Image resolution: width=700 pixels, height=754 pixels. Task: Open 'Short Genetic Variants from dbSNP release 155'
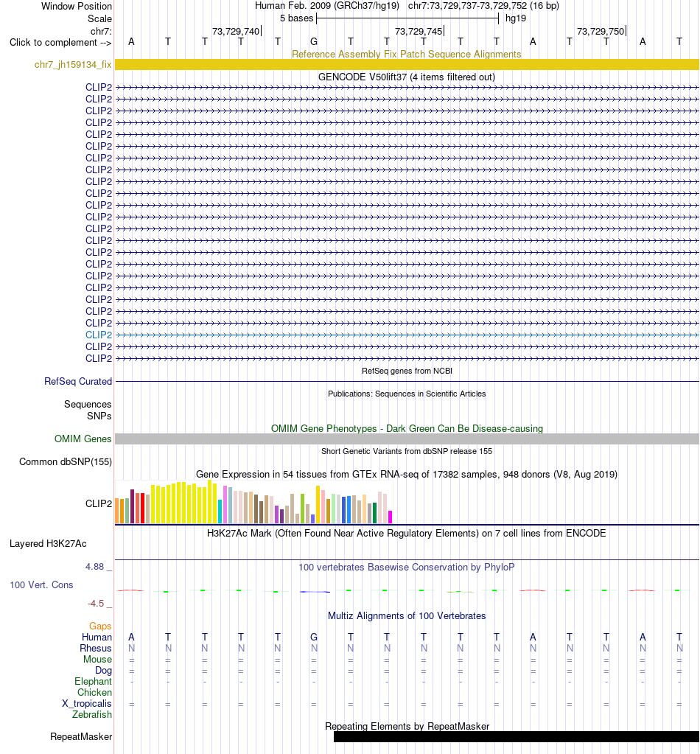click(407, 451)
